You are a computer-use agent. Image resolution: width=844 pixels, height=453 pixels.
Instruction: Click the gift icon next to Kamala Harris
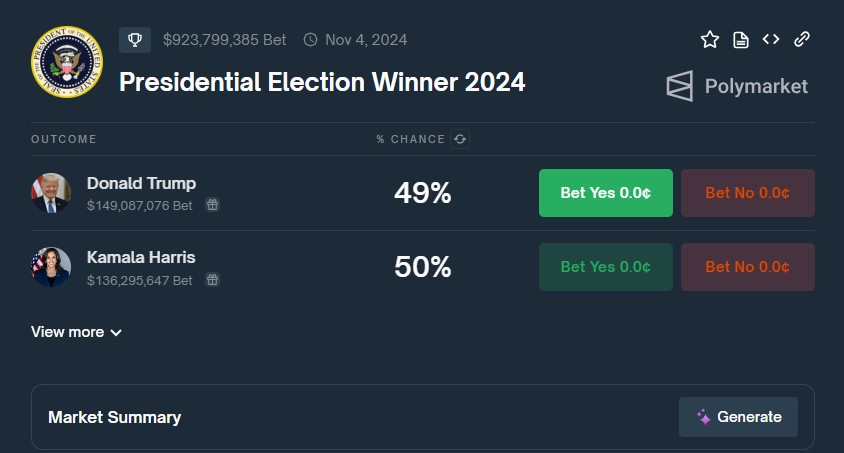213,280
